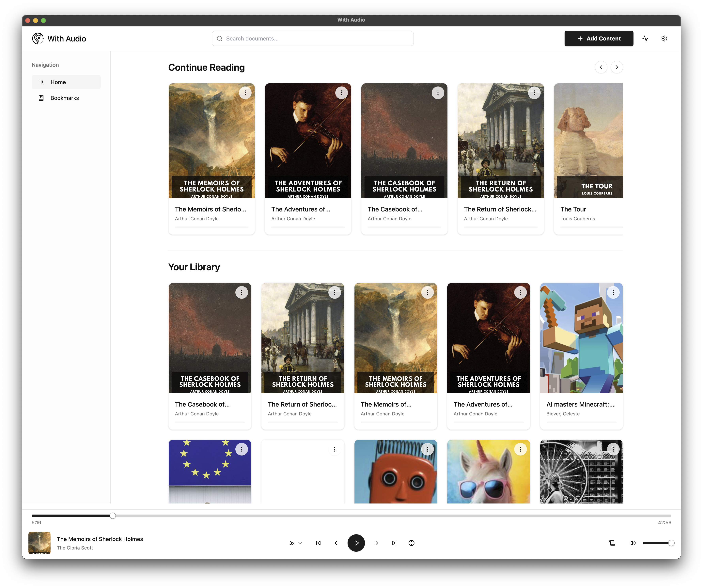
Task: Skip forward with right chevron in player
Action: [x=377, y=543]
